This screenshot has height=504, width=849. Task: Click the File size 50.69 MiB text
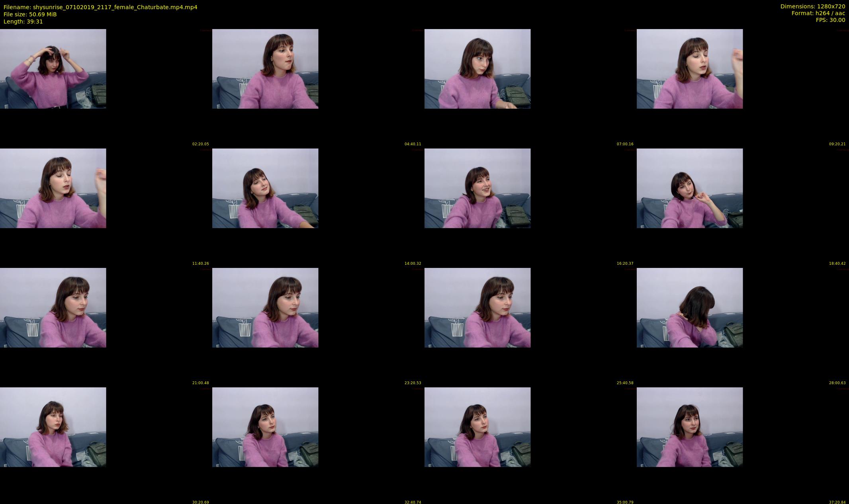click(30, 14)
